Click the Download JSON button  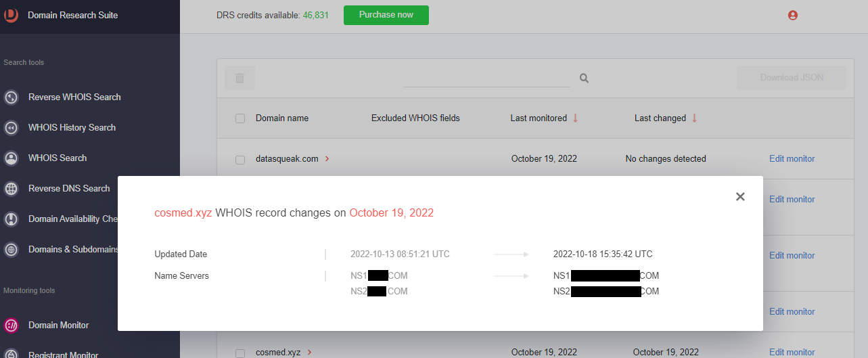click(792, 78)
